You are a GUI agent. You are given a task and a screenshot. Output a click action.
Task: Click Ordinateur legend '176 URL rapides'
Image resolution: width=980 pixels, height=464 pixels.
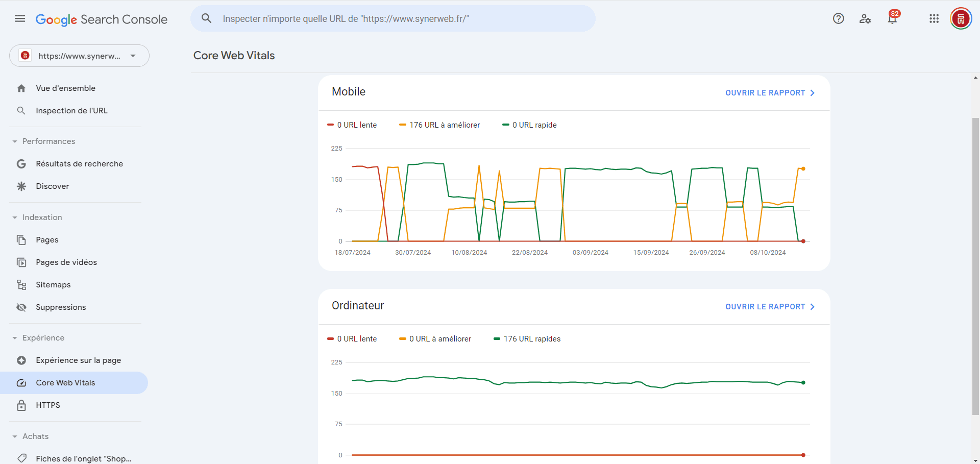527,339
